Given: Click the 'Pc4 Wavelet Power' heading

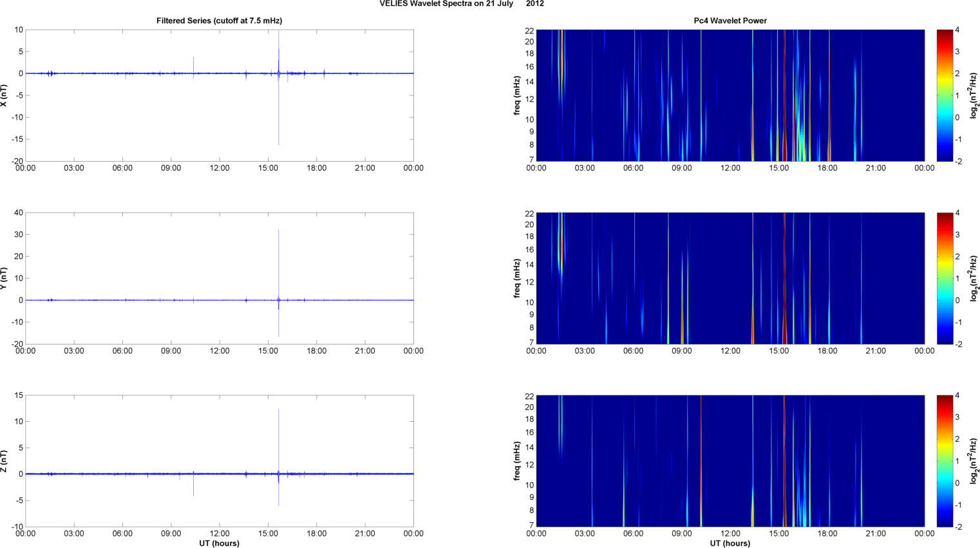Looking at the screenshot, I should point(730,21).
